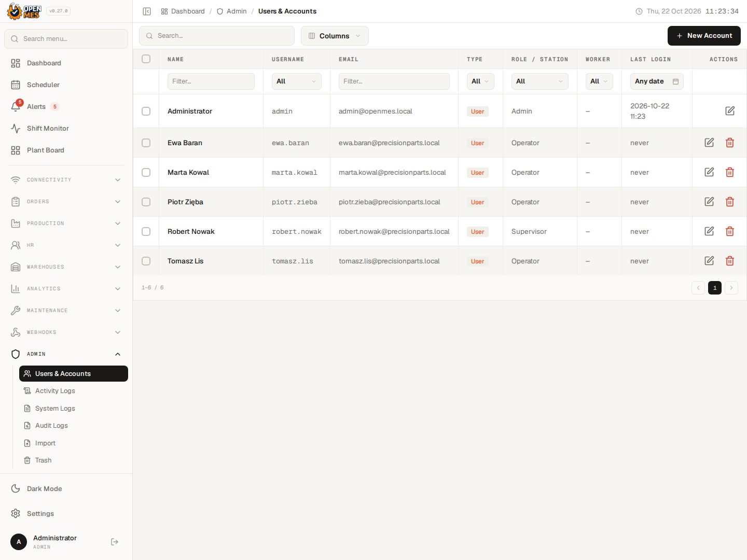Edit the Tomasz Lis account
747x560 pixels.
(x=709, y=261)
